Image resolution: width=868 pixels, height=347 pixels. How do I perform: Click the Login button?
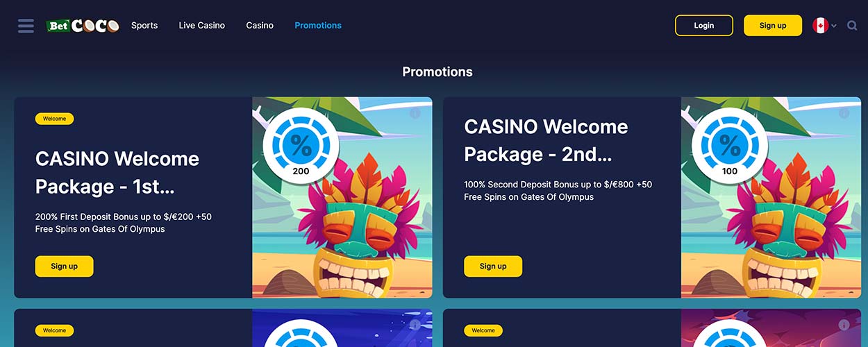tap(704, 26)
